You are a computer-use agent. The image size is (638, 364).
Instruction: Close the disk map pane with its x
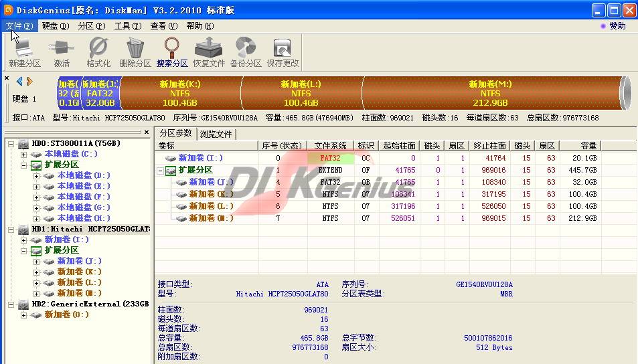pos(7,78)
